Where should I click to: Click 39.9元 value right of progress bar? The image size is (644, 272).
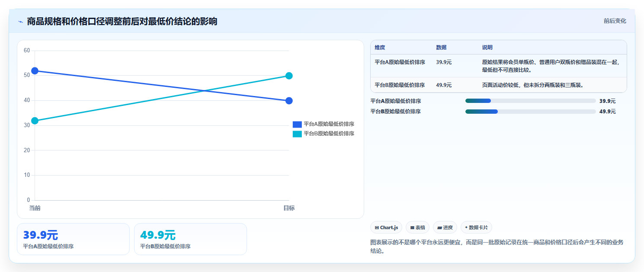coord(607,101)
